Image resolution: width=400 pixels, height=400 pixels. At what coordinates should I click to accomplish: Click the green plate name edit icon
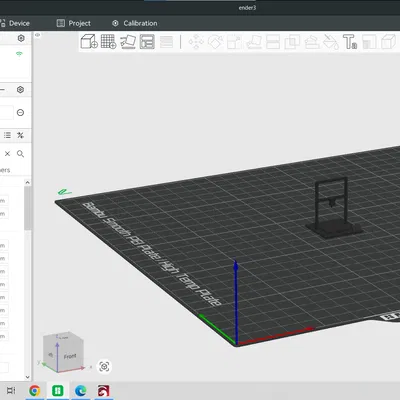click(x=64, y=192)
